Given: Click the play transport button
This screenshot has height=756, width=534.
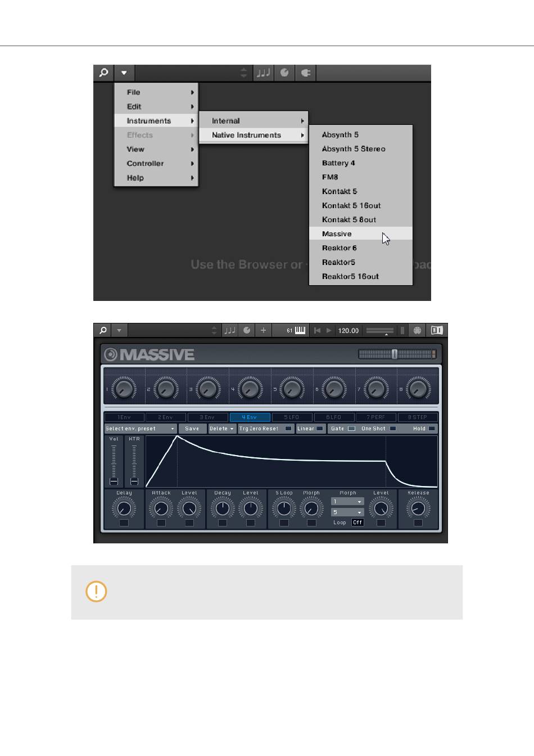Looking at the screenshot, I should pyautogui.click(x=329, y=330).
